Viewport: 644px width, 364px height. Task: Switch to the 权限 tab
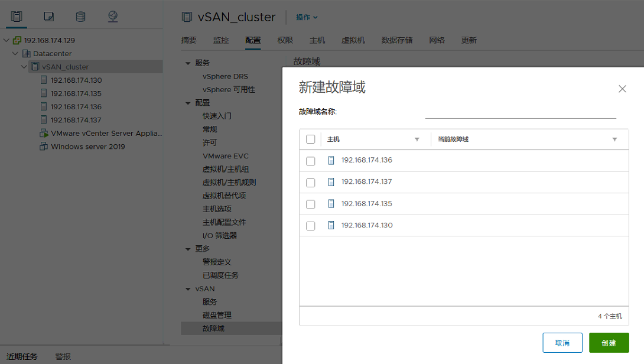point(285,40)
